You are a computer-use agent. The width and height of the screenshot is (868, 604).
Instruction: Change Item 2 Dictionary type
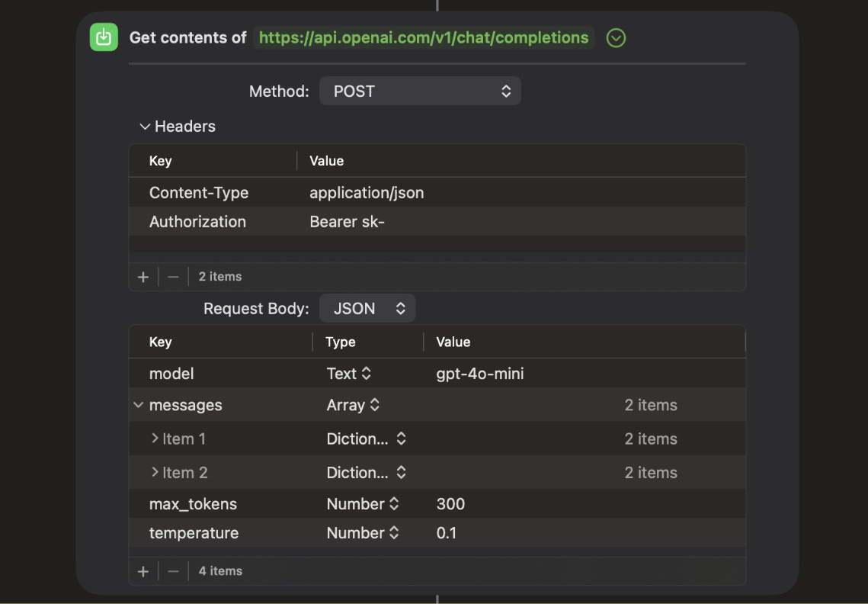[367, 473]
